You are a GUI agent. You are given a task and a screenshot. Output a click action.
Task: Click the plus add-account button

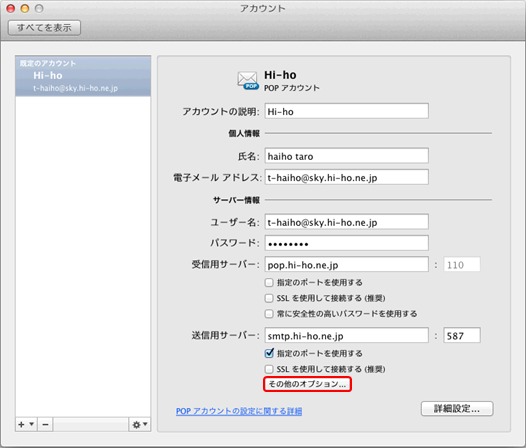(x=21, y=425)
